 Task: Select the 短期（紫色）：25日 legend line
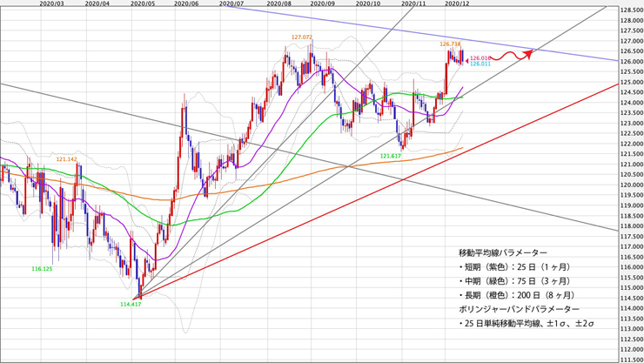click(515, 267)
